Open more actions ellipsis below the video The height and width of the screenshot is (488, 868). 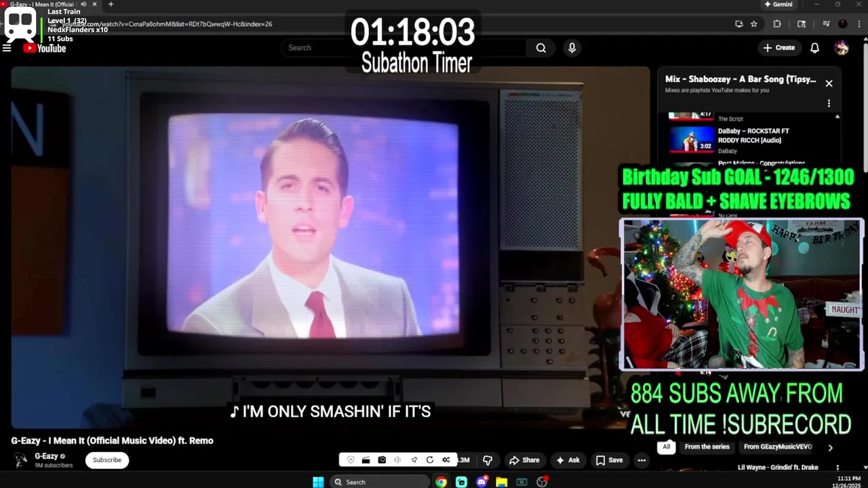click(642, 460)
